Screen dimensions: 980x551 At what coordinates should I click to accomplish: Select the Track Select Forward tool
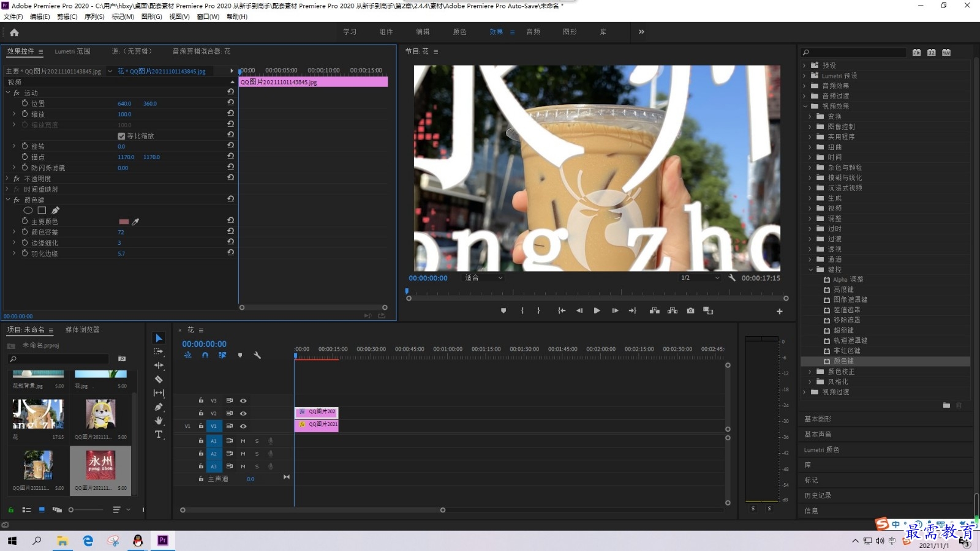159,351
